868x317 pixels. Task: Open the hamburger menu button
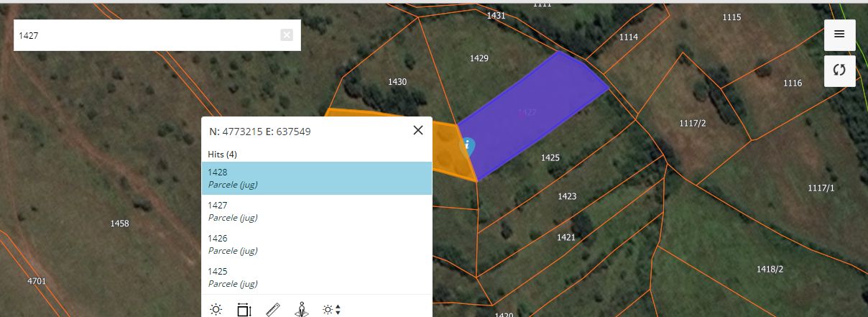[x=839, y=35]
